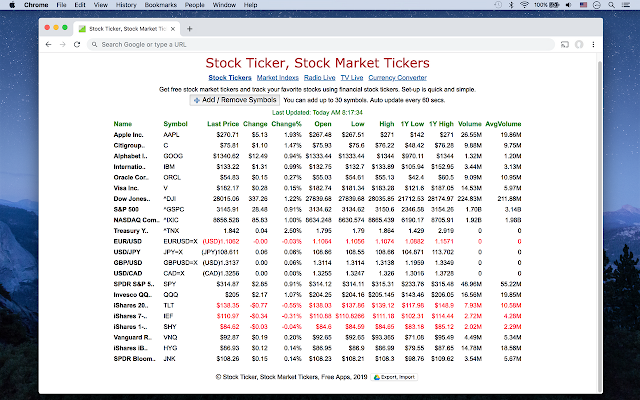Click the CAD=X symbol cell
The width and height of the screenshot is (640, 400).
click(x=174, y=273)
